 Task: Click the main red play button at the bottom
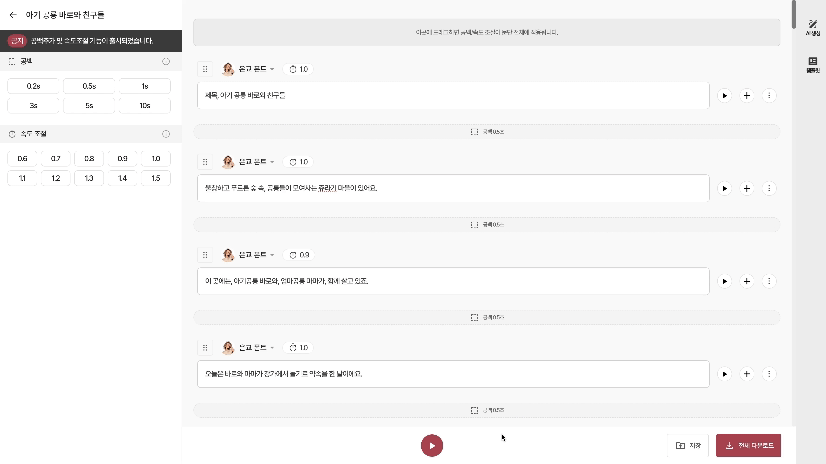pyautogui.click(x=432, y=446)
